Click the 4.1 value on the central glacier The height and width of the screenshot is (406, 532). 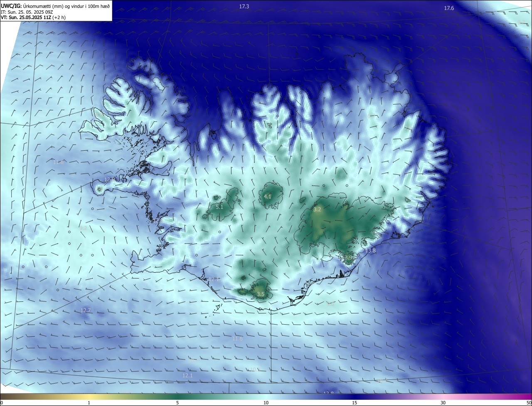(268, 197)
